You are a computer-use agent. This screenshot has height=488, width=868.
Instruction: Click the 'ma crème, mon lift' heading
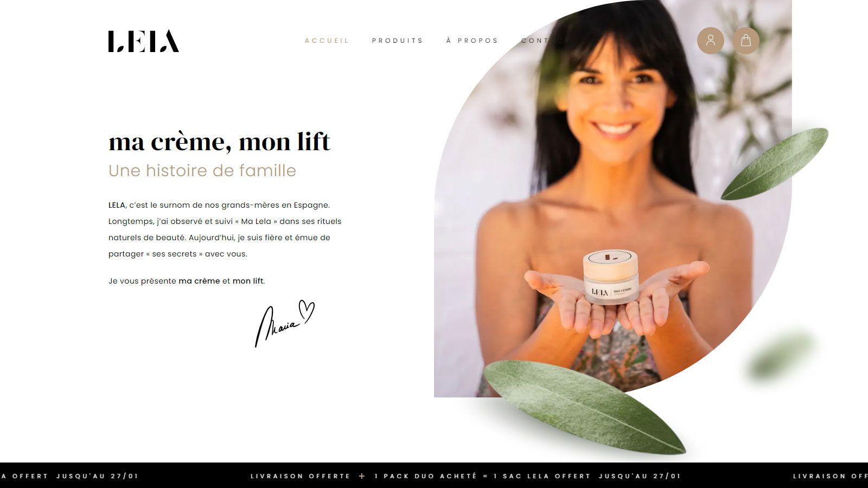point(219,143)
